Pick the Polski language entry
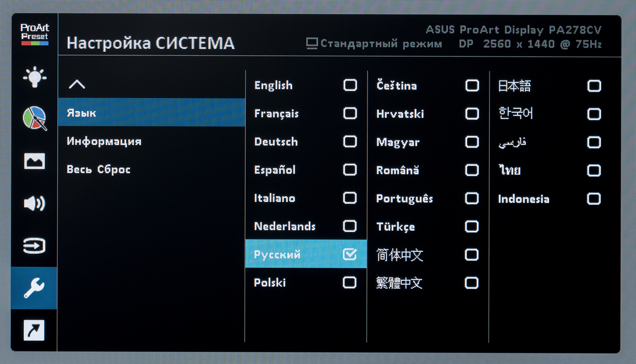The height and width of the screenshot is (364, 636). pos(270,283)
